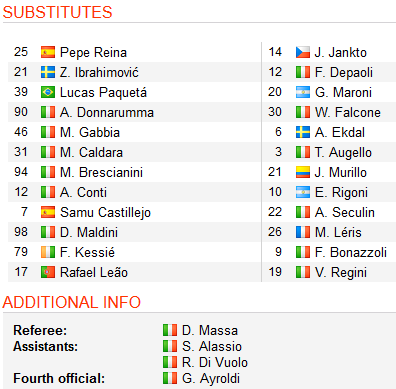Image resolution: width=396 pixels, height=389 pixels.
Task: Click the ADDITIONAL INFO section heading
Action: pos(72,302)
